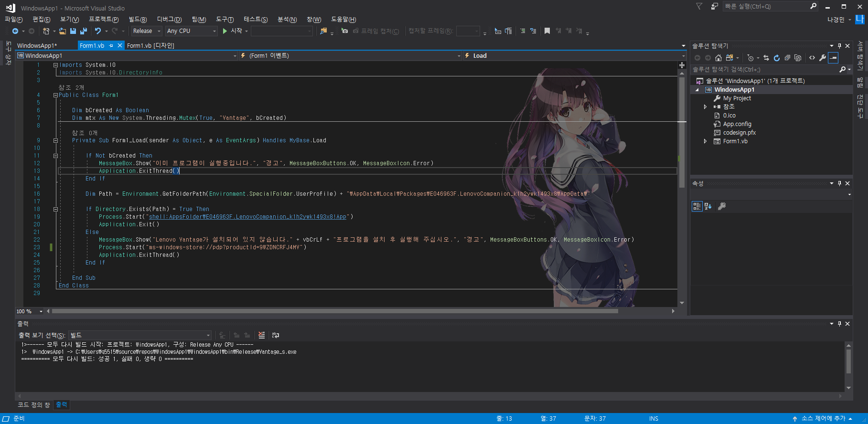This screenshot has height=424, width=868.
Task: Switch to the WindowsApp1* tab
Action: point(37,45)
